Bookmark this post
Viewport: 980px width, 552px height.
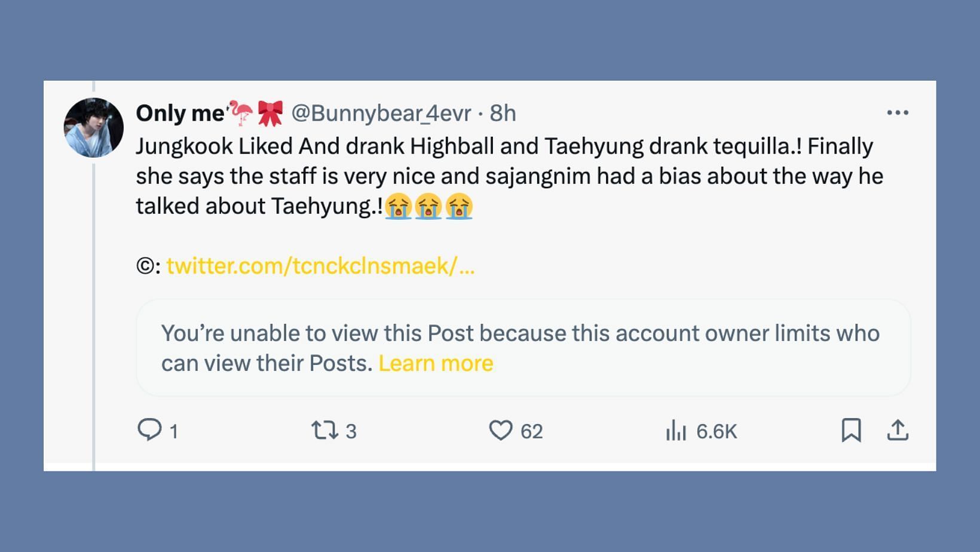851,430
